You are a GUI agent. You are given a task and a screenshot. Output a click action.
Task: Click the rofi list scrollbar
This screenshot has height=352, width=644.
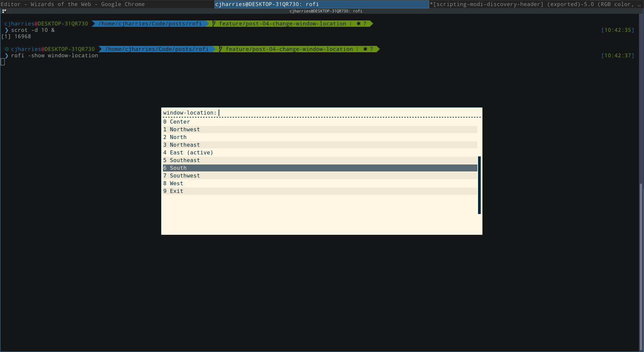(479, 185)
